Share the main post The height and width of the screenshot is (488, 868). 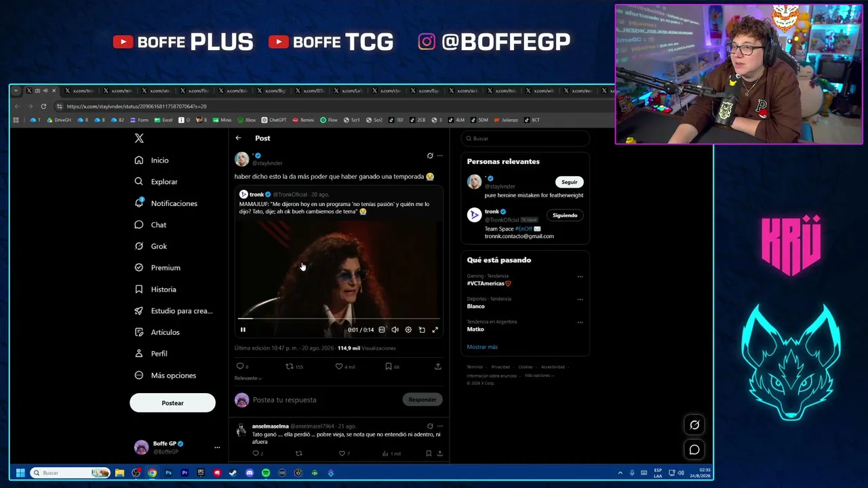[x=437, y=367]
